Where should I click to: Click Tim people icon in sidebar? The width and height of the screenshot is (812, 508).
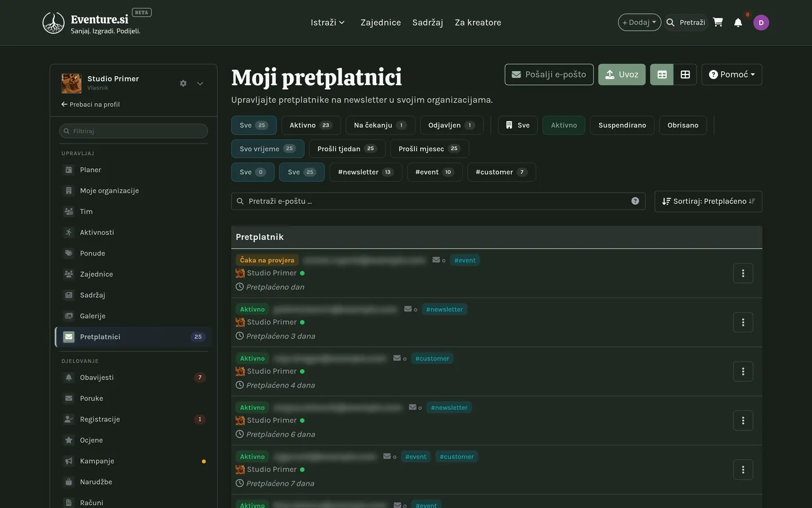click(69, 212)
